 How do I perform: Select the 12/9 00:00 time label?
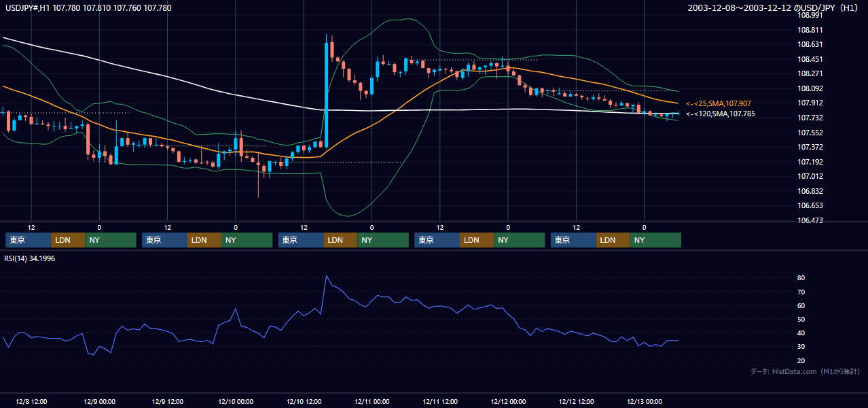[99, 401]
